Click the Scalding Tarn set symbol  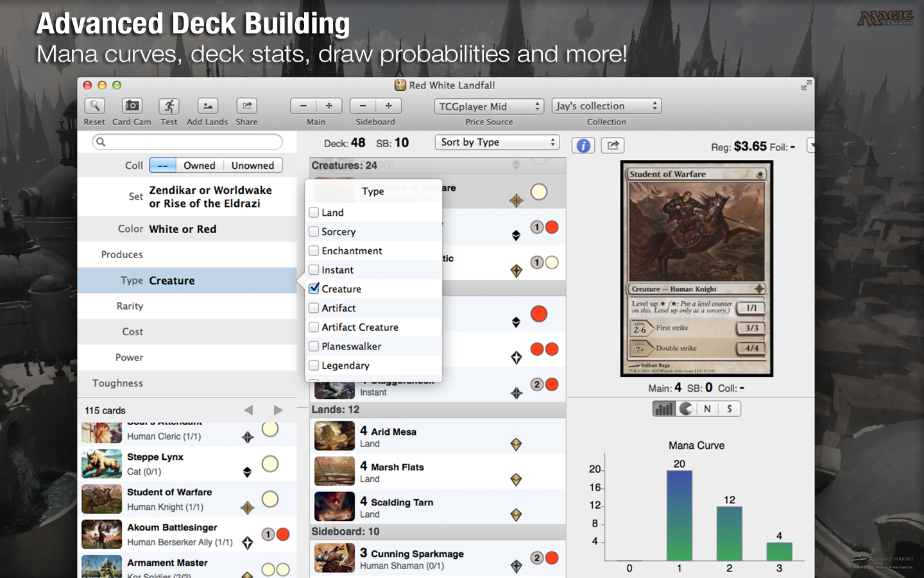(x=516, y=515)
